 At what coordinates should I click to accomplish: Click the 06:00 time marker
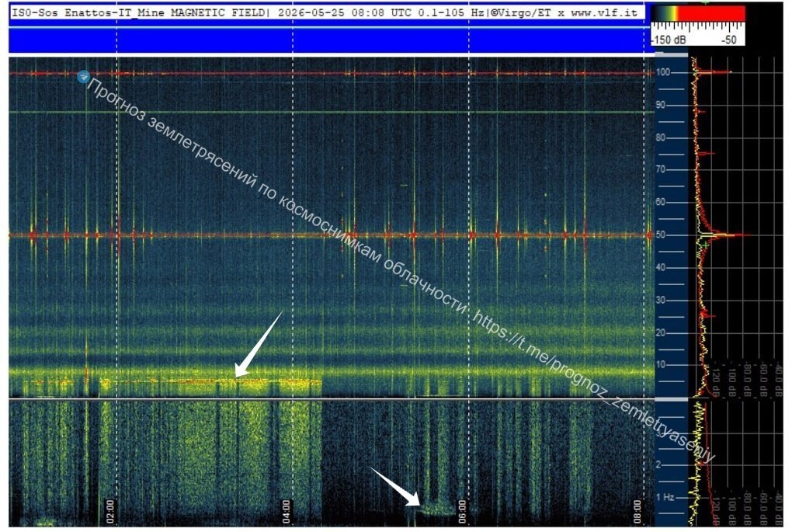[x=462, y=511]
